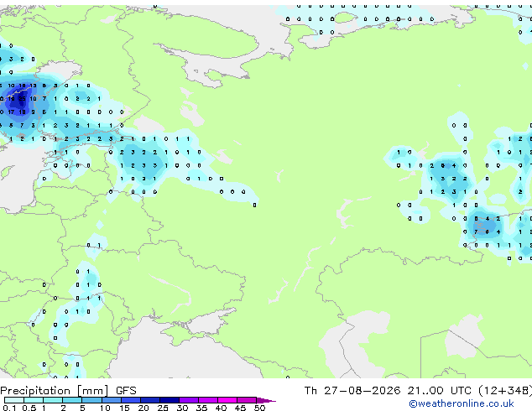Click the '17' precipitation value on map
Screen dimensions: 532x411
click(x=11, y=112)
